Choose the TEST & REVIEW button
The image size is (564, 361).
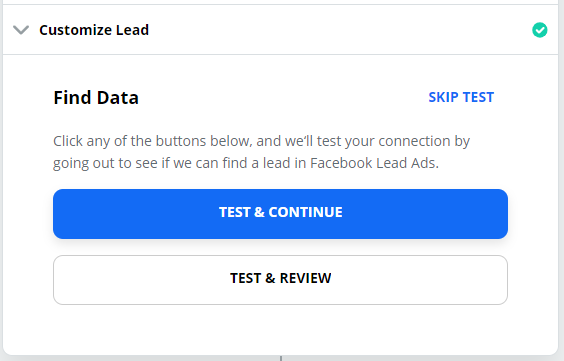(x=280, y=280)
